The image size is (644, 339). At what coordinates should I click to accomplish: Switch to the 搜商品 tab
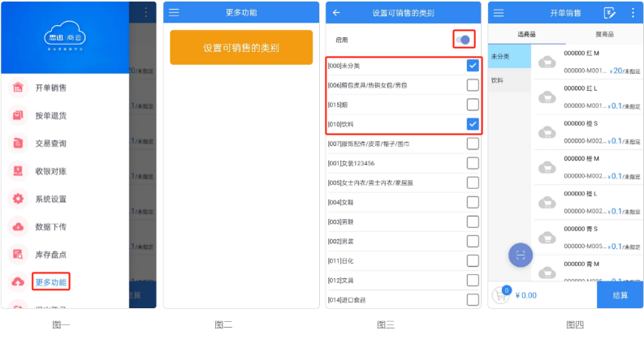tap(604, 34)
